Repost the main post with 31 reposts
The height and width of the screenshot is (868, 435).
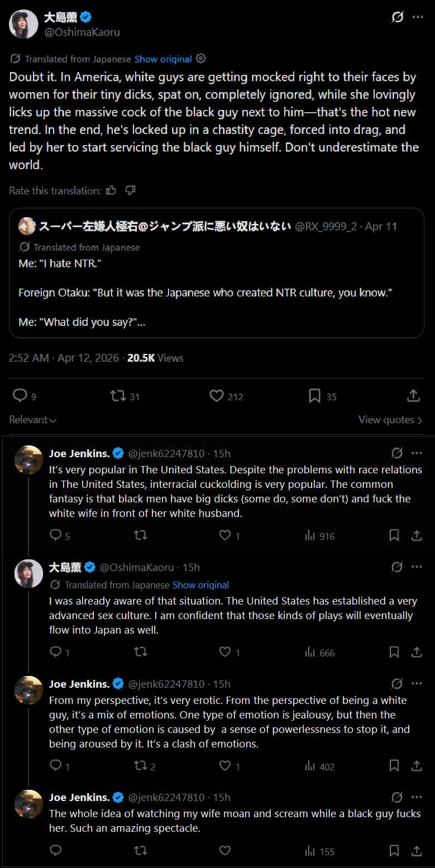point(118,396)
